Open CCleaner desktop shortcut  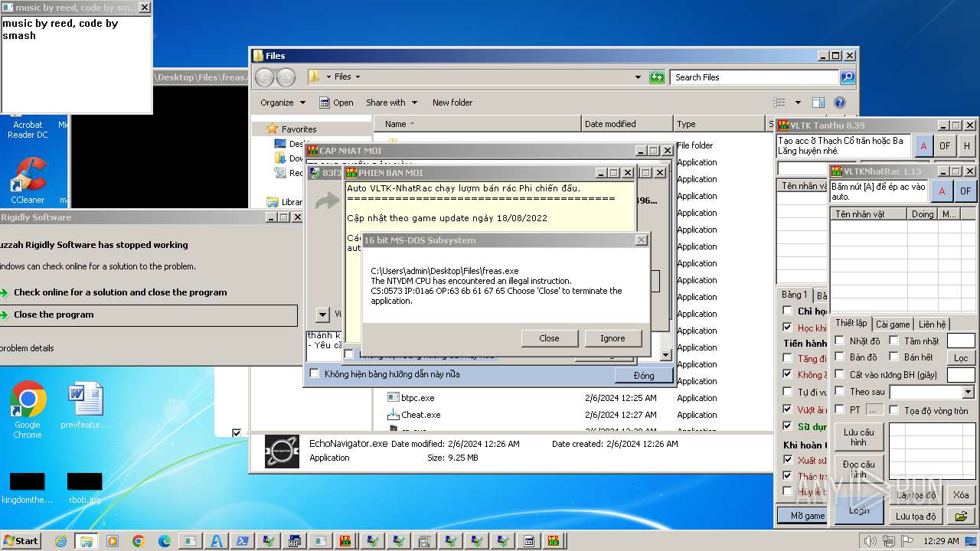(28, 181)
